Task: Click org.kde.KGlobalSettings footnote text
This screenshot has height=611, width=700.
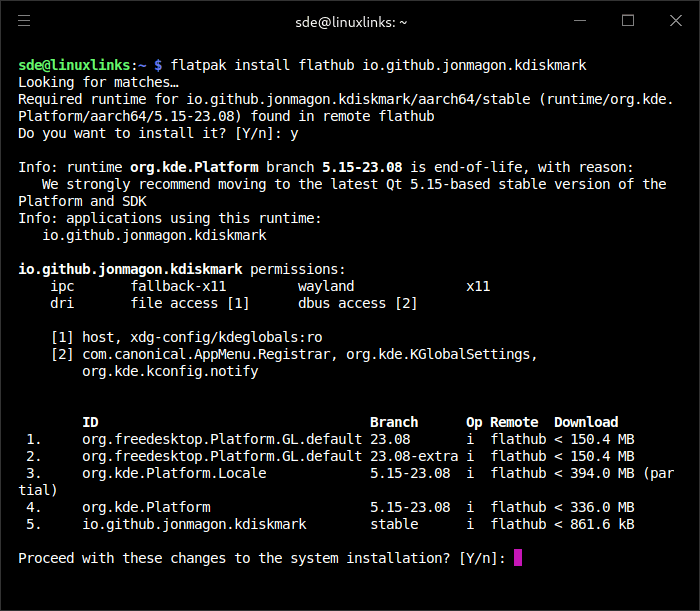Action: [x=438, y=354]
